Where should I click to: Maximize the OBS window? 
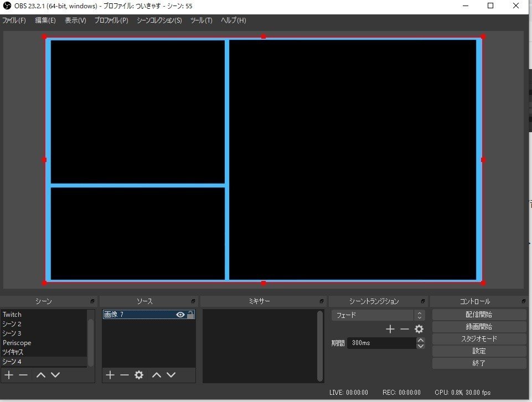click(x=490, y=6)
